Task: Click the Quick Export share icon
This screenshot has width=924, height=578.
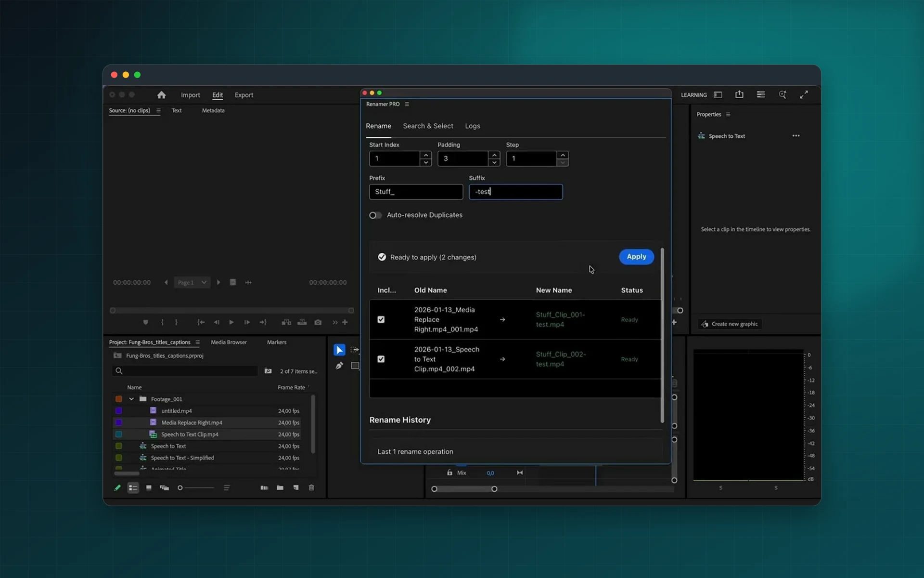Action: [739, 94]
